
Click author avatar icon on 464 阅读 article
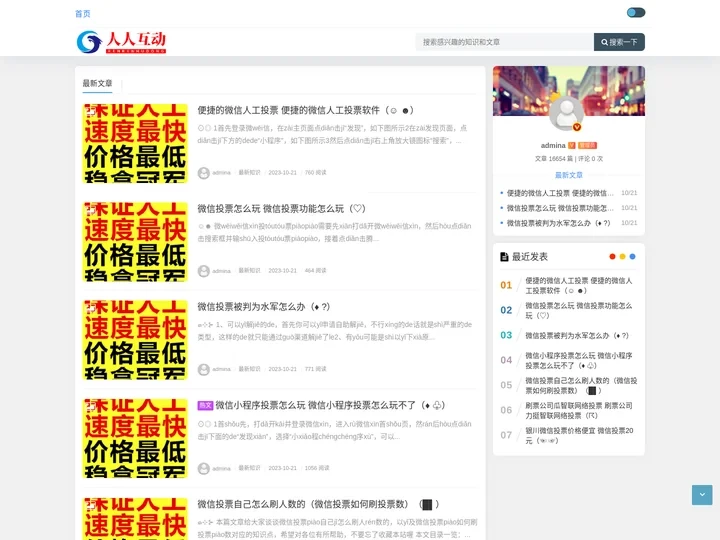point(204,271)
